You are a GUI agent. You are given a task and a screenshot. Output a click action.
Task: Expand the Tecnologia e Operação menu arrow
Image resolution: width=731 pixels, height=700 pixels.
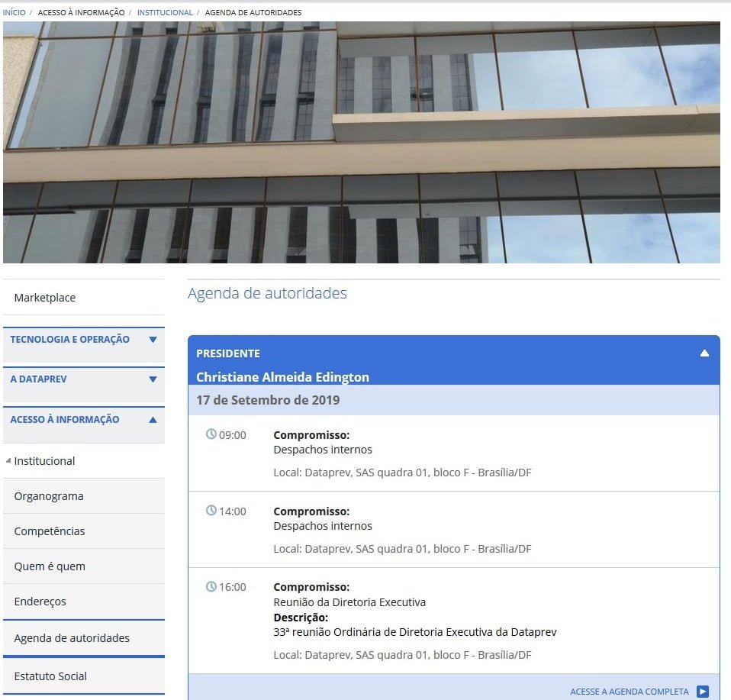(153, 340)
